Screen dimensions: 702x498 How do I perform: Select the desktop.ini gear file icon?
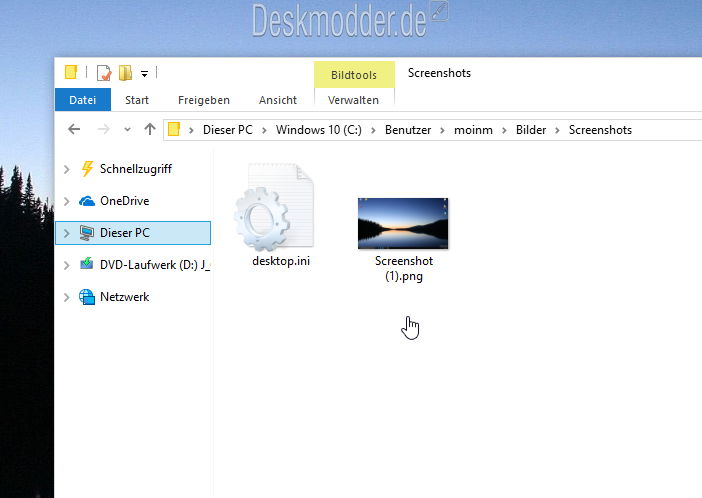(274, 207)
